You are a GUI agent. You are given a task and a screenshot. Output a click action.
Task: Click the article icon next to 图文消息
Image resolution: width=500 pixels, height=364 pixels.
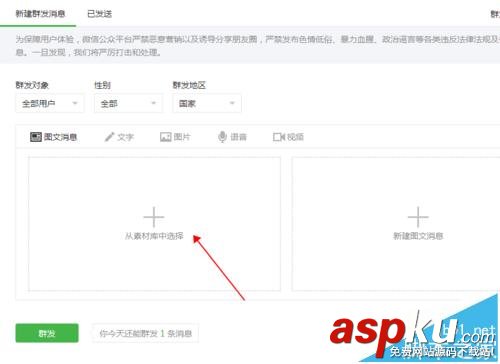click(36, 137)
